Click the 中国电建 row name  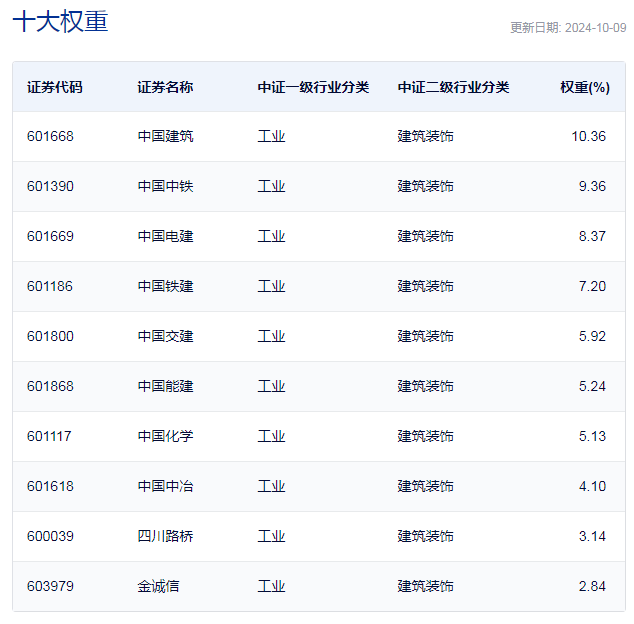pyautogui.click(x=165, y=236)
